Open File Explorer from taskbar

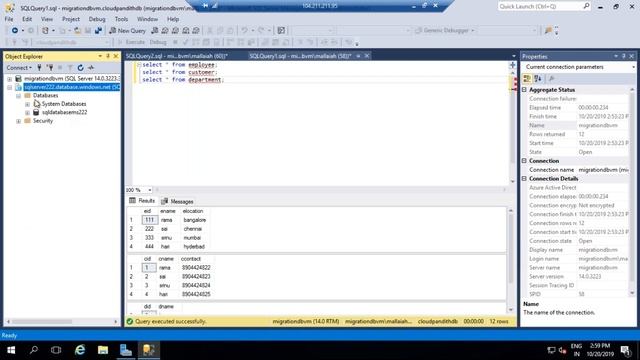point(103,350)
